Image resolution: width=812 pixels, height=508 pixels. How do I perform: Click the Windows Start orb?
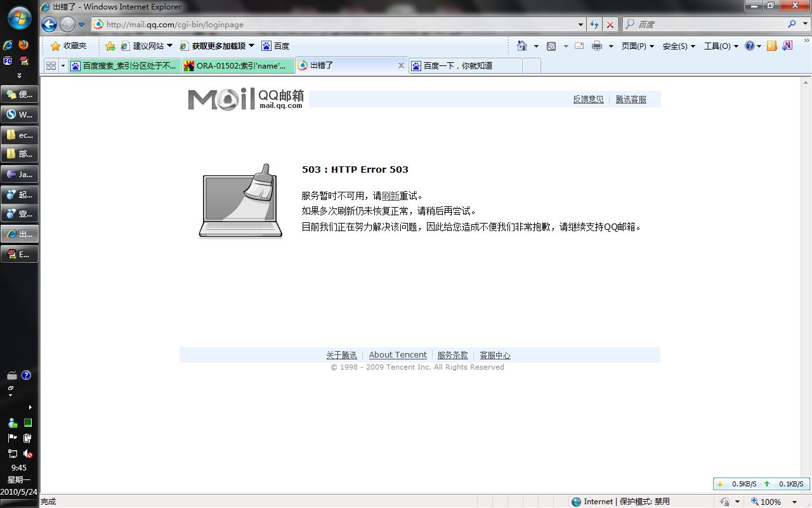pos(20,18)
